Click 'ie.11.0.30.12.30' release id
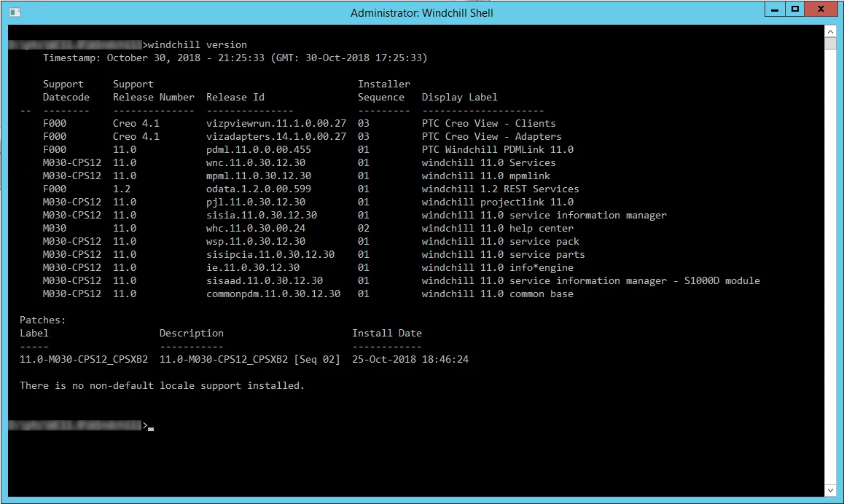844x504 pixels. [x=253, y=267]
